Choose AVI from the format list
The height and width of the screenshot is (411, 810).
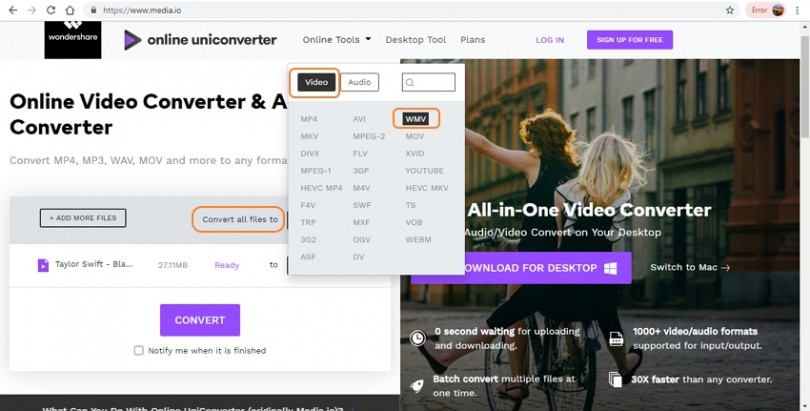(x=359, y=119)
